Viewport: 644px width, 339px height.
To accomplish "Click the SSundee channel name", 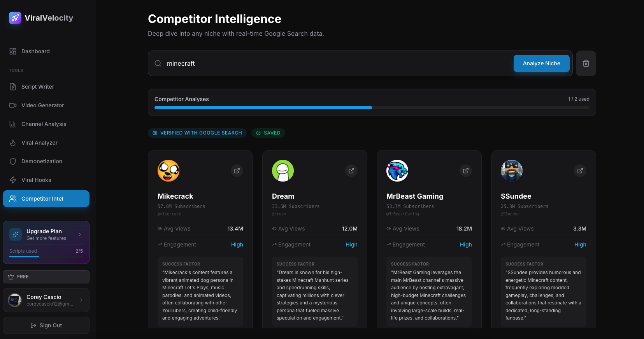I will (x=516, y=196).
